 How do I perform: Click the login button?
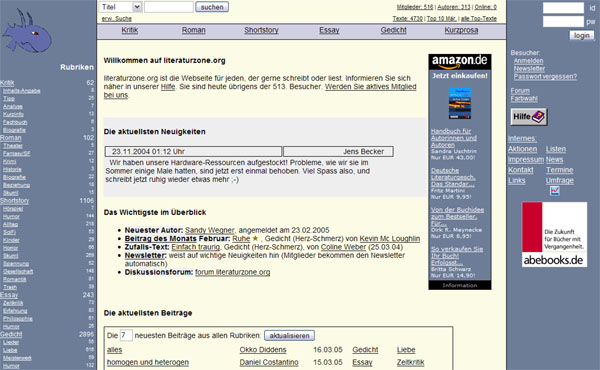(582, 35)
